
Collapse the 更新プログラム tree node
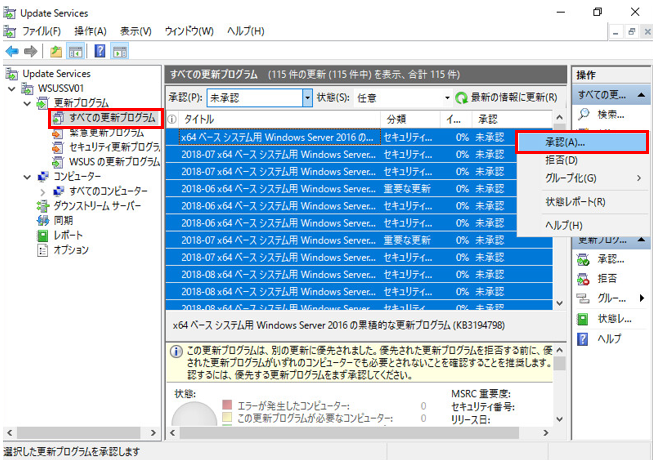(x=27, y=103)
